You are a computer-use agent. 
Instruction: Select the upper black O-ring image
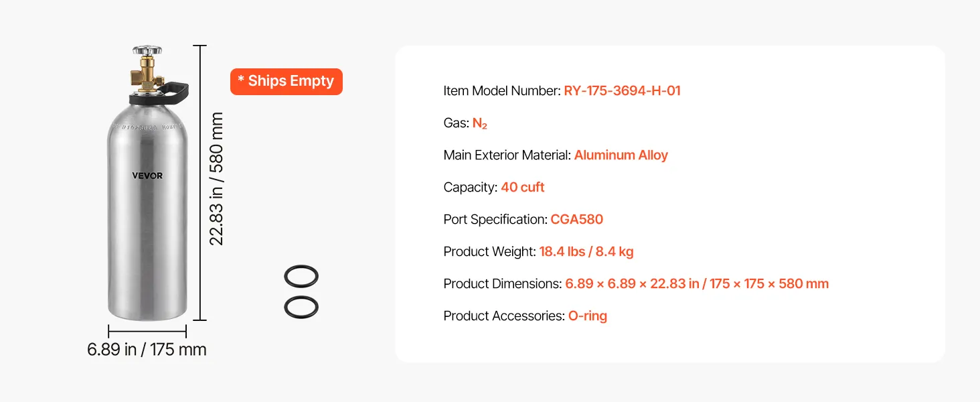coord(301,276)
